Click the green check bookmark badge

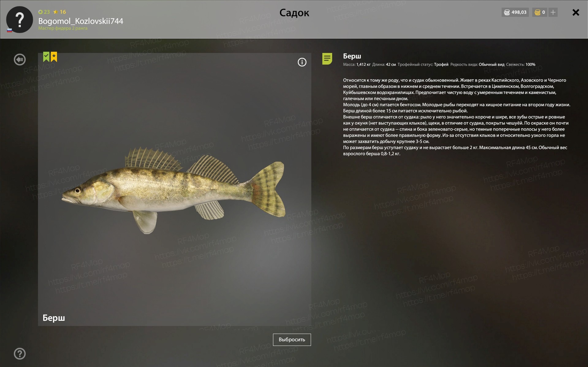click(46, 57)
